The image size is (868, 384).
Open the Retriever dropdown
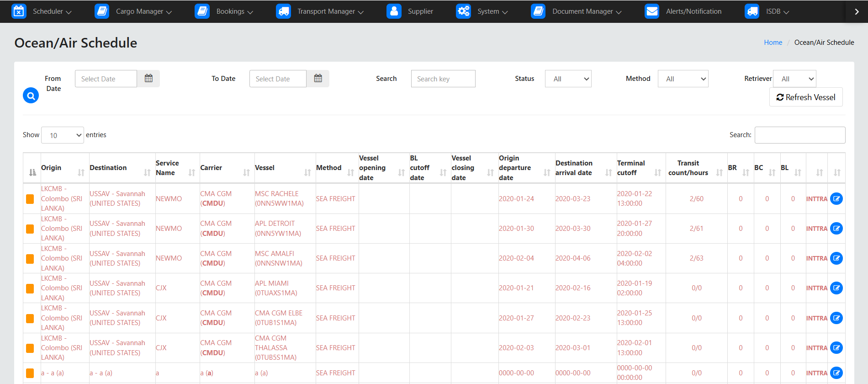tap(794, 79)
